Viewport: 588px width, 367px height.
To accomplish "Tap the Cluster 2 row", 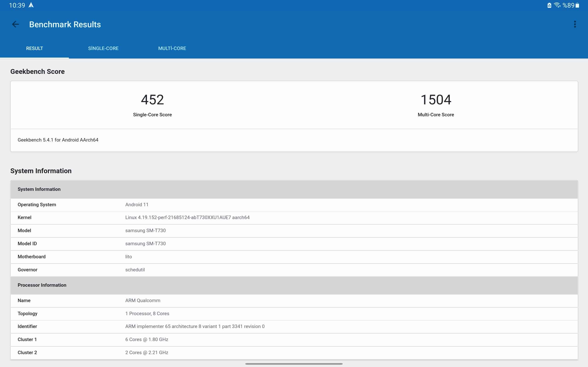I will (294, 353).
